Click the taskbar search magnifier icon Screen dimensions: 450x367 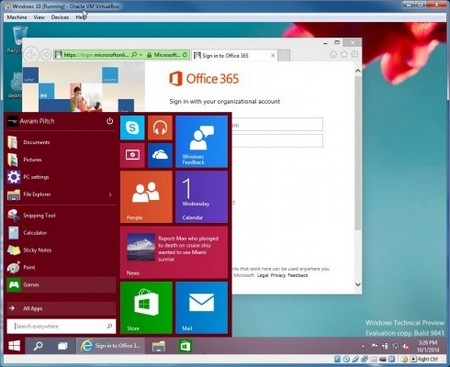tap(38, 346)
